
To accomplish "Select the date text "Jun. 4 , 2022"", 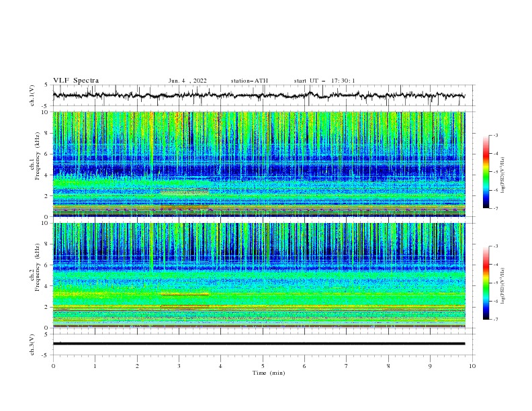I will [x=187, y=81].
